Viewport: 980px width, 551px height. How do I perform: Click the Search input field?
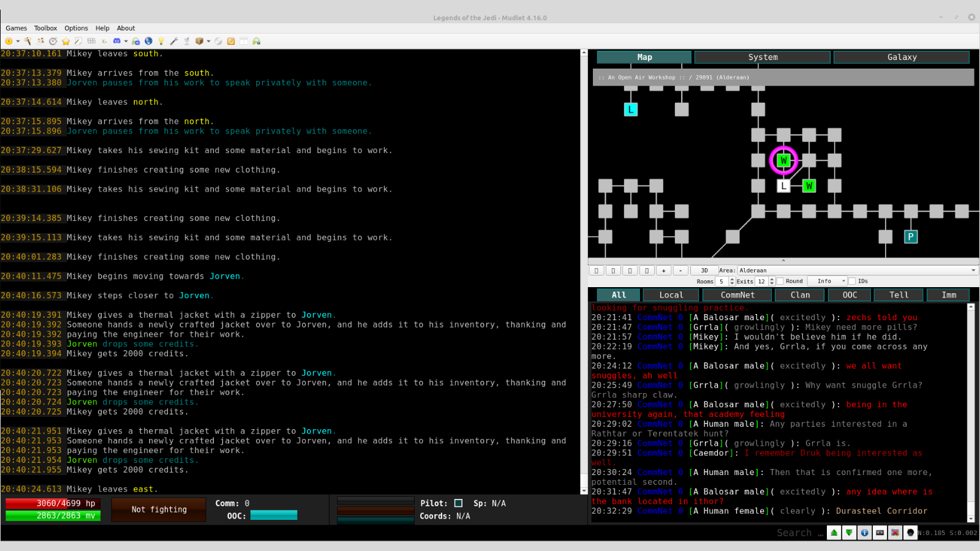coord(794,533)
